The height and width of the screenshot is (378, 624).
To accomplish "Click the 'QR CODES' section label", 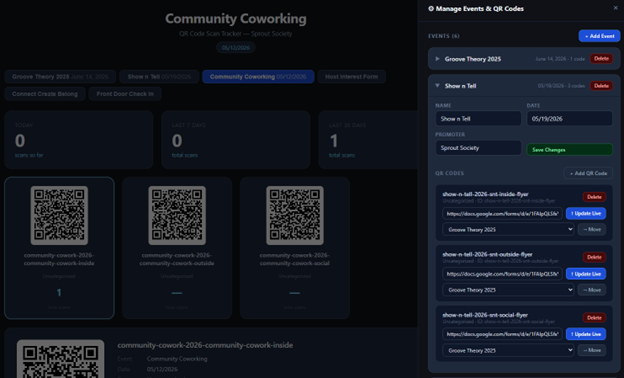I will tap(449, 173).
